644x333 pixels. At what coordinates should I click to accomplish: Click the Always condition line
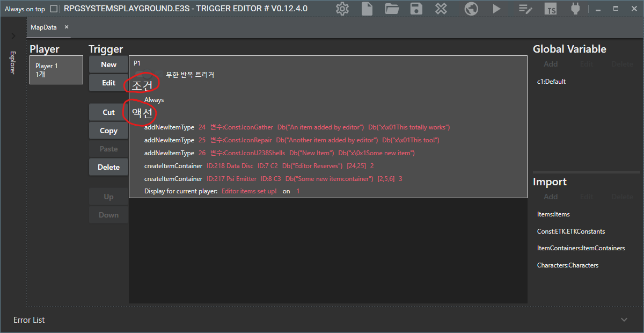click(x=154, y=100)
